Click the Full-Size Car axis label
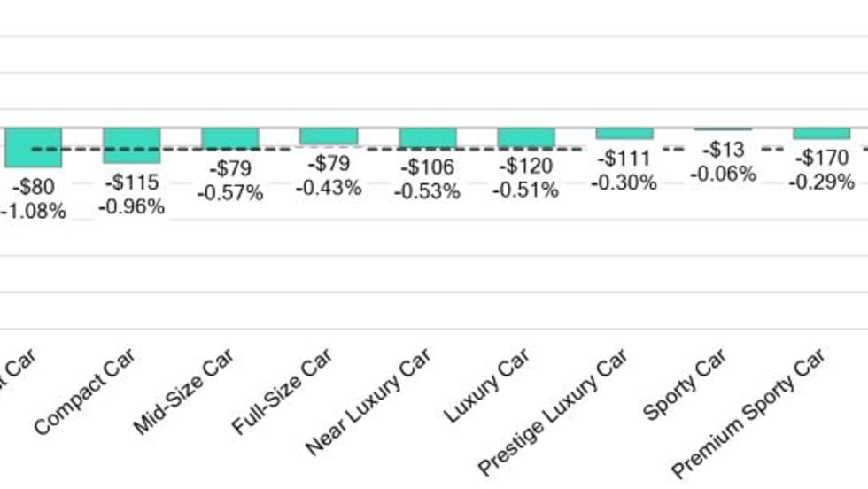This screenshot has width=868, height=489. pos(282,392)
